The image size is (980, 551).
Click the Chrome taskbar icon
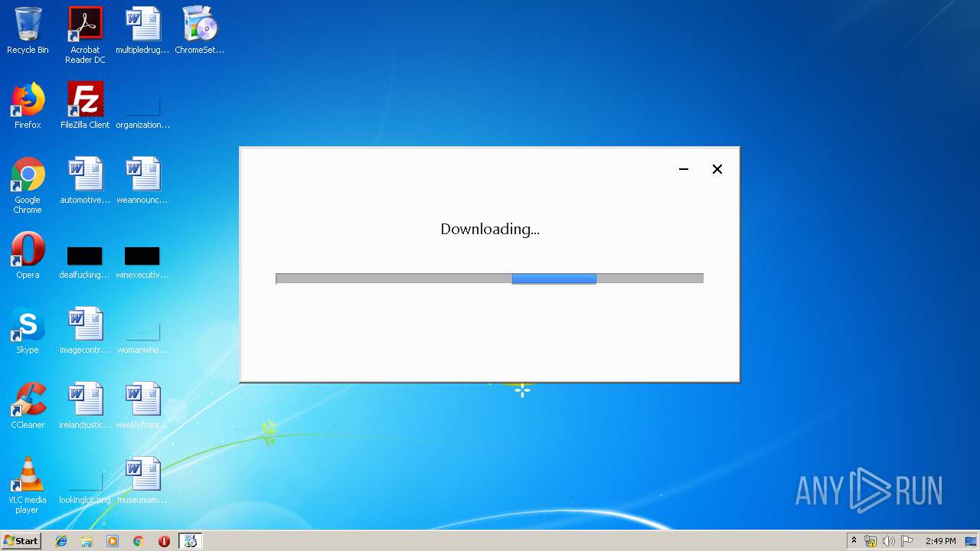click(x=139, y=541)
